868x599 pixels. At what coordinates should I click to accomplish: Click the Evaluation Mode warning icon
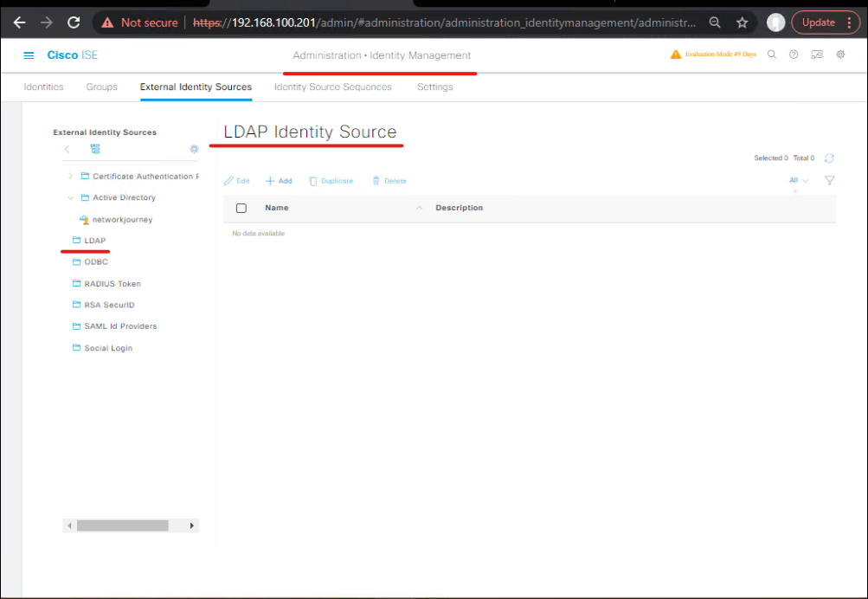(675, 55)
